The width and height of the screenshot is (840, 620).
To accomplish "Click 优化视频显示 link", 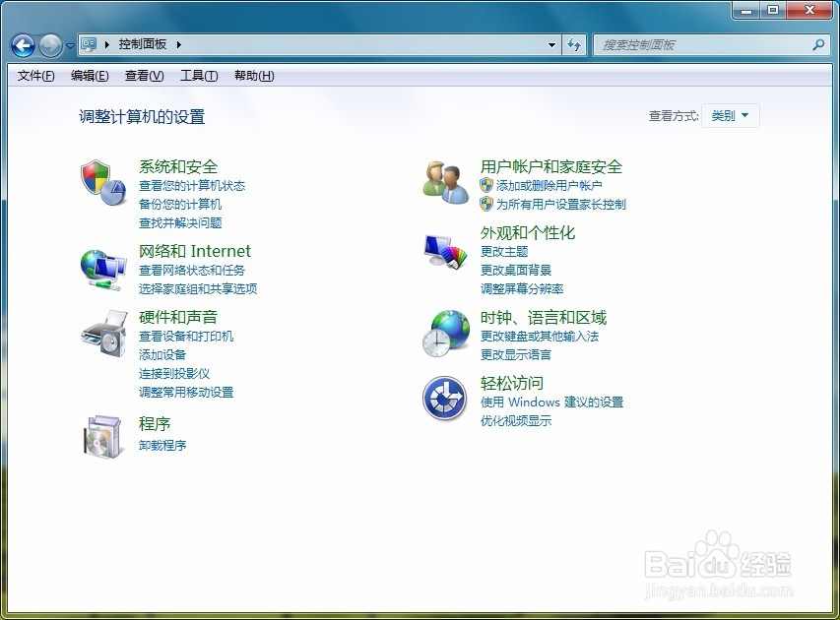I will point(516,421).
